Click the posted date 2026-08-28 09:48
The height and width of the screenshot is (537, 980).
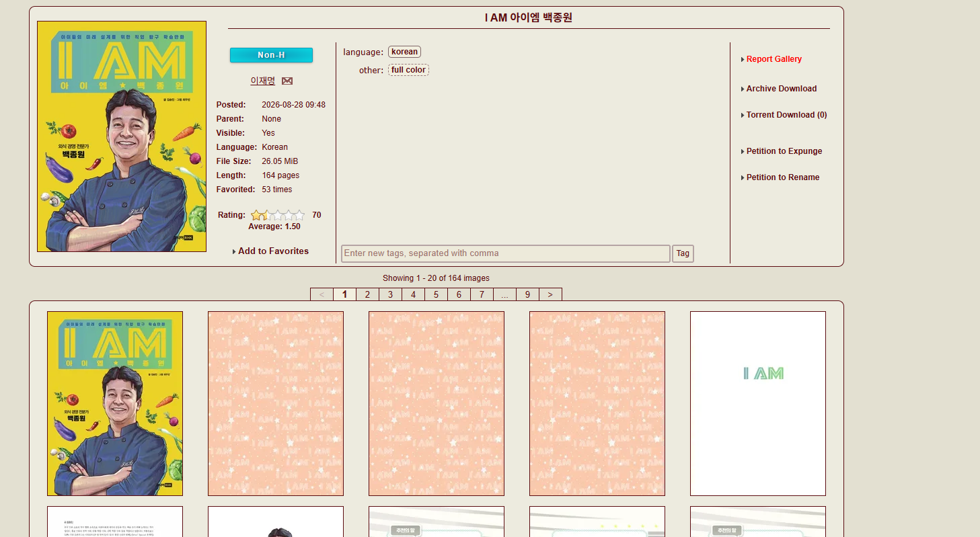click(x=293, y=105)
